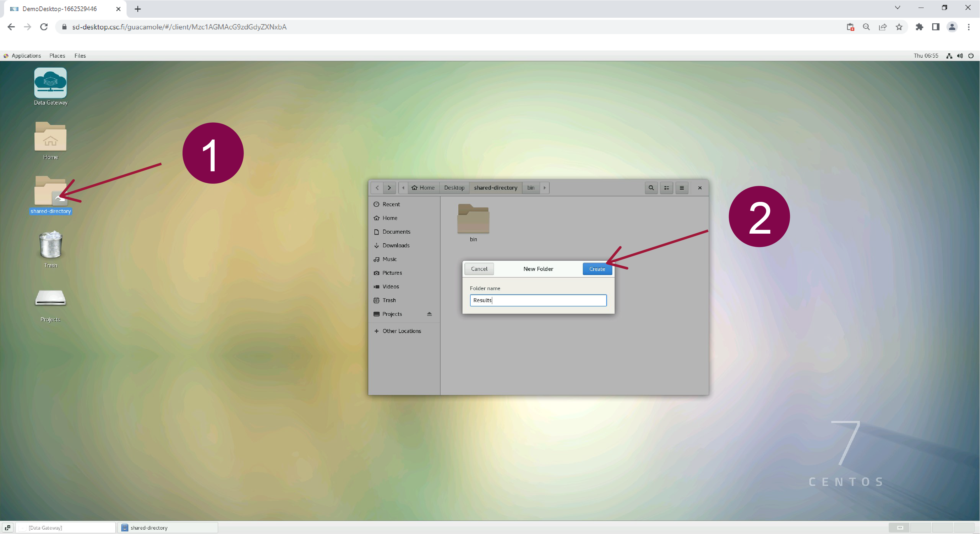The width and height of the screenshot is (980, 534).
Task: Open the browser extensions puzzle icon
Action: (x=919, y=27)
